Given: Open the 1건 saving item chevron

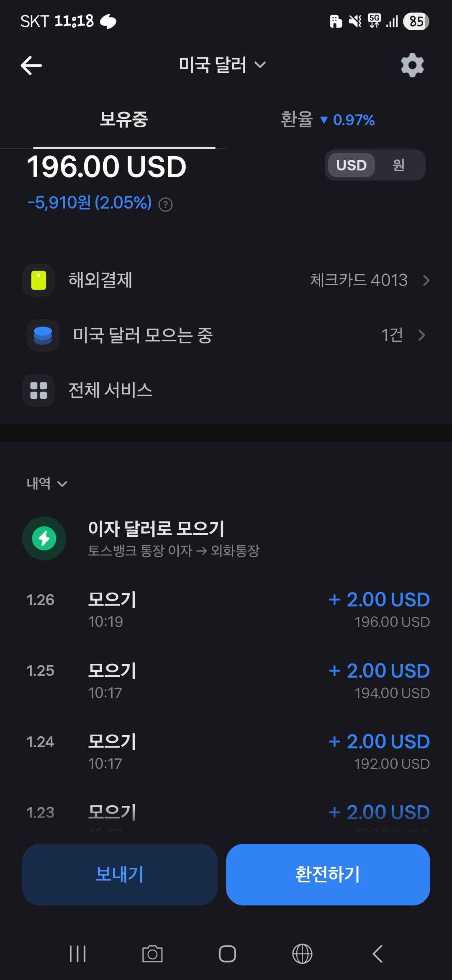Looking at the screenshot, I should (421, 335).
